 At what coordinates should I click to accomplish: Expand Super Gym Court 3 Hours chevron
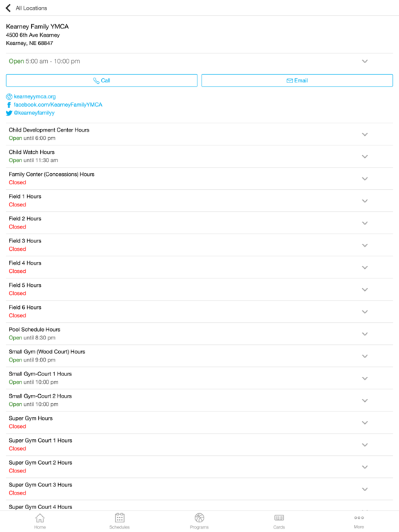(365, 489)
